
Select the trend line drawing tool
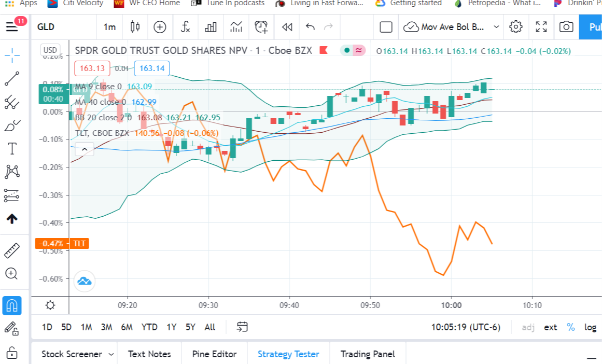(x=12, y=79)
